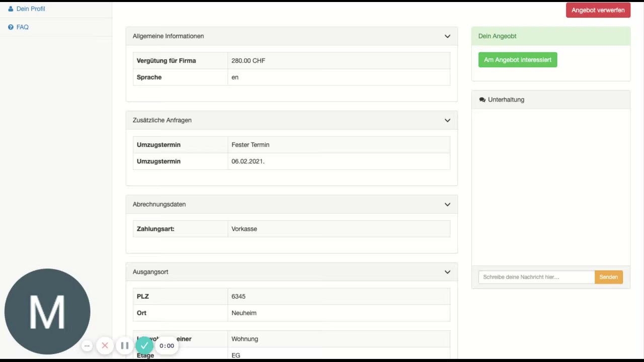The height and width of the screenshot is (362, 644).
Task: Pause the screen recording
Action: click(125, 346)
